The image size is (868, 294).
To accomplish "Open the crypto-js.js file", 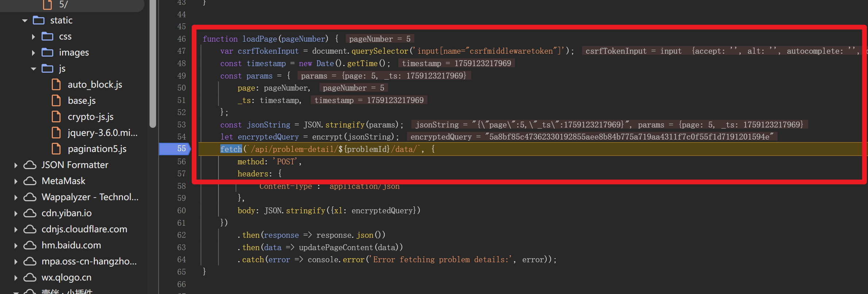I will pyautogui.click(x=90, y=117).
